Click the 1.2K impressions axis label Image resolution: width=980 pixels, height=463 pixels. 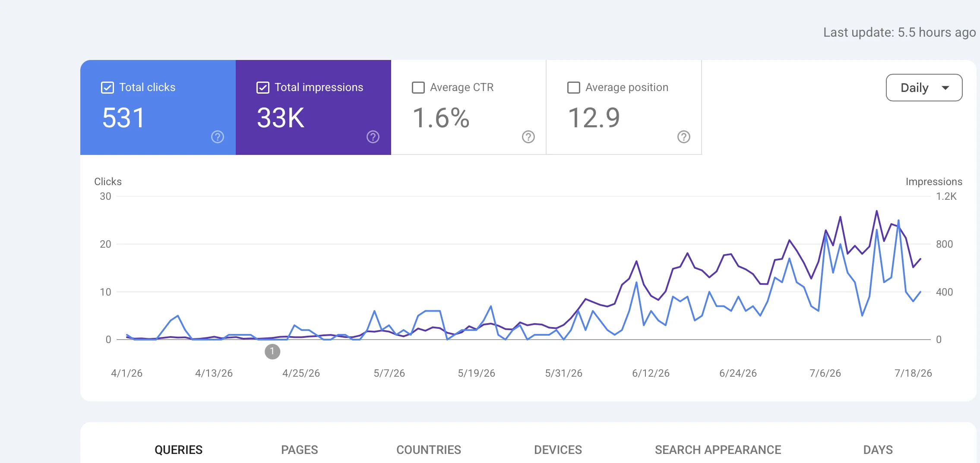946,196
